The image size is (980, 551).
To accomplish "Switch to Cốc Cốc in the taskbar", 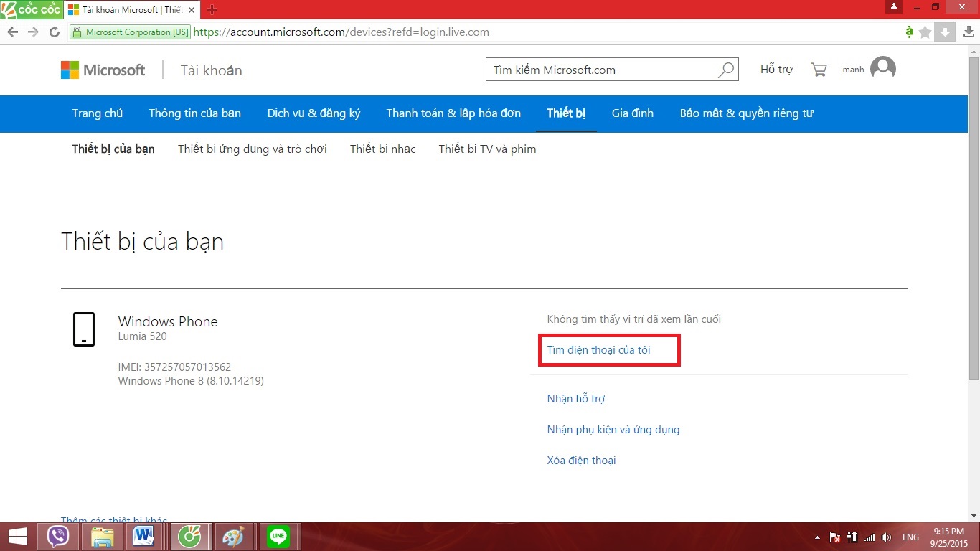I will pos(190,537).
